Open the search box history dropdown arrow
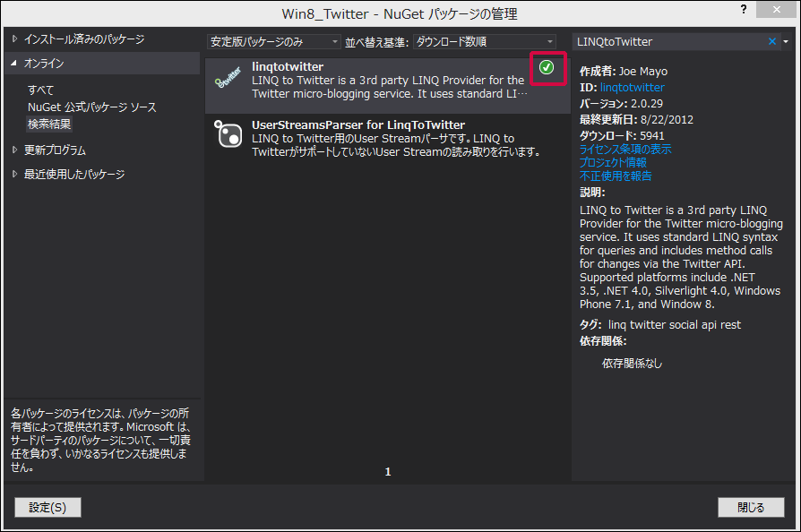Screen dimensions: 801x532 [786, 41]
